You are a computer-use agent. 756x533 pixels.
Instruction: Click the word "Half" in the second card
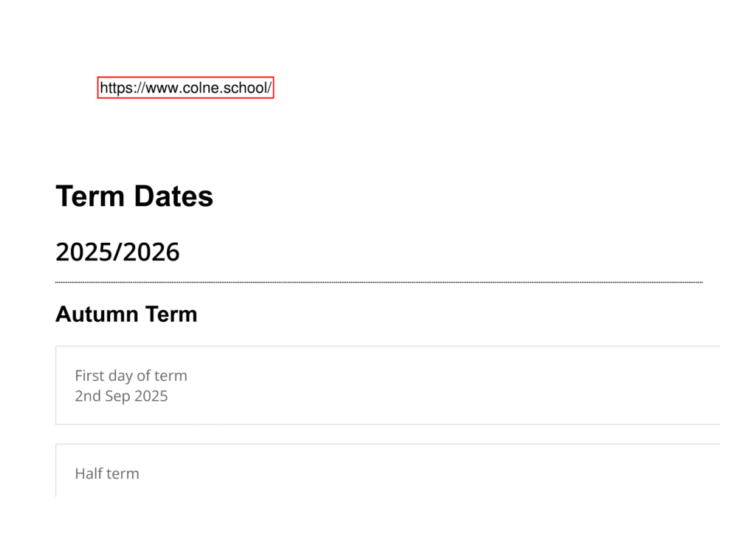point(89,474)
